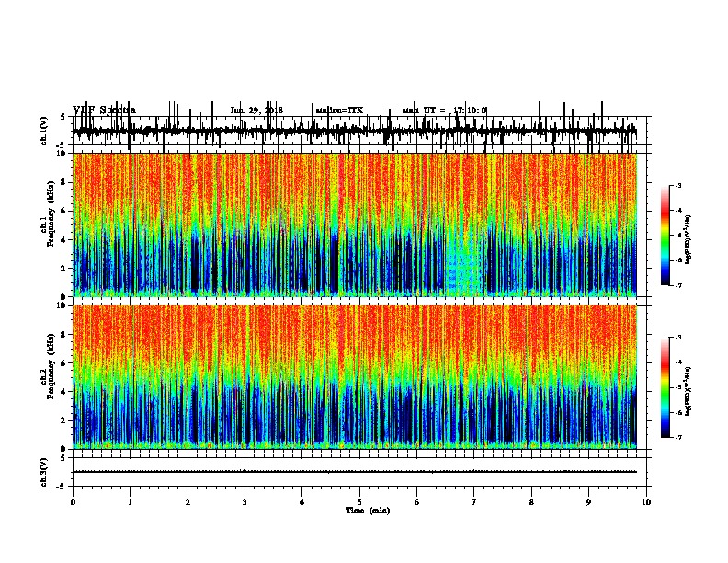Click the cyan-green patch in ch.1 spectrogram
The width and height of the screenshot is (728, 563).
464,267
